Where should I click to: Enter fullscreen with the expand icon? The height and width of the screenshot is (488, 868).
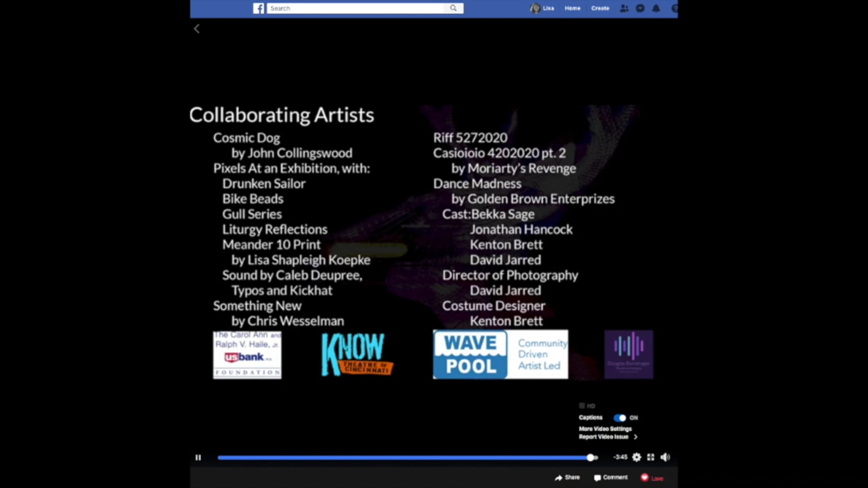coord(651,457)
